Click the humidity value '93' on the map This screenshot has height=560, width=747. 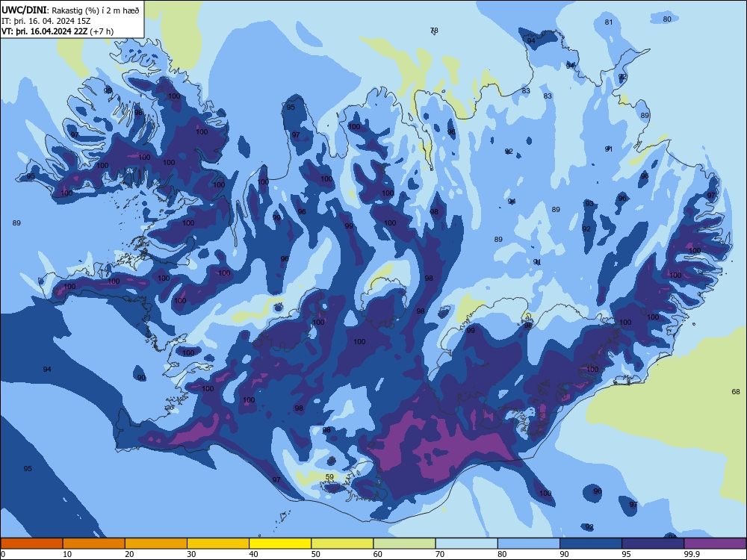[x=589, y=203]
